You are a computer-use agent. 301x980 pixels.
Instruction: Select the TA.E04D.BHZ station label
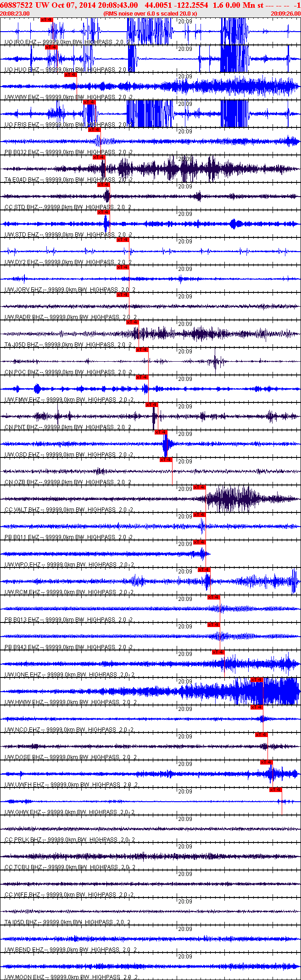coord(68,180)
